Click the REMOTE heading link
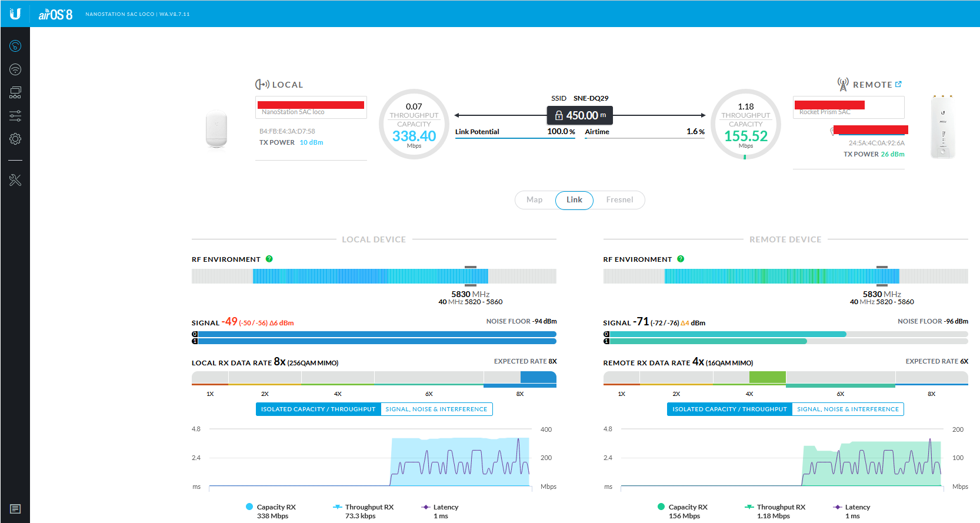This screenshot has width=980, height=523. coord(872,85)
